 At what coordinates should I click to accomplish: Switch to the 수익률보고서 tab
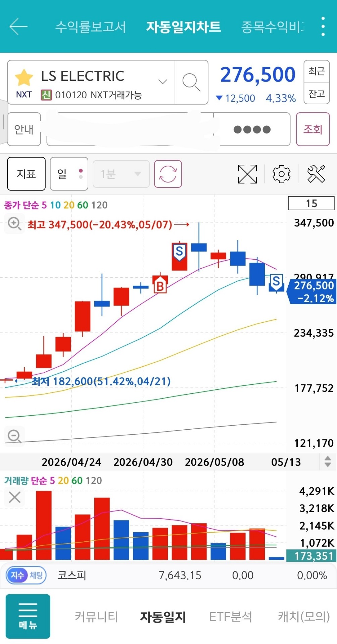pyautogui.click(x=91, y=27)
